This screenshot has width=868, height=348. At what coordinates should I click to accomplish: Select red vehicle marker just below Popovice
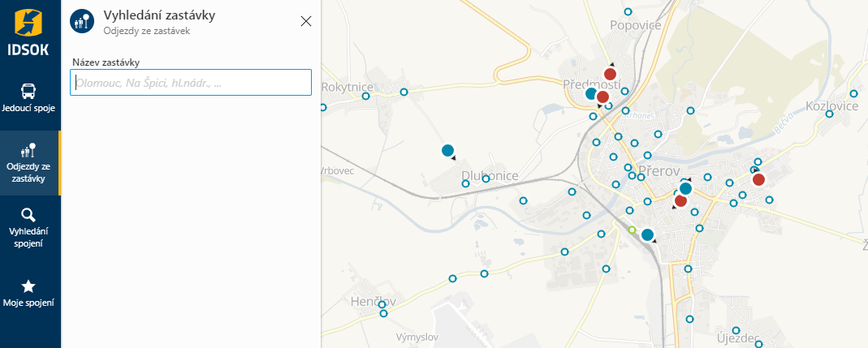point(610,75)
